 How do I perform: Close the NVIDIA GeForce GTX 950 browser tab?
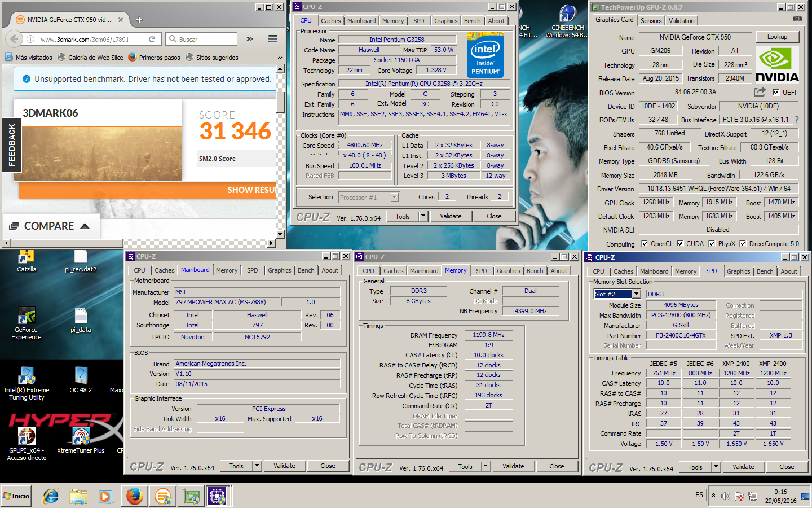(120, 20)
